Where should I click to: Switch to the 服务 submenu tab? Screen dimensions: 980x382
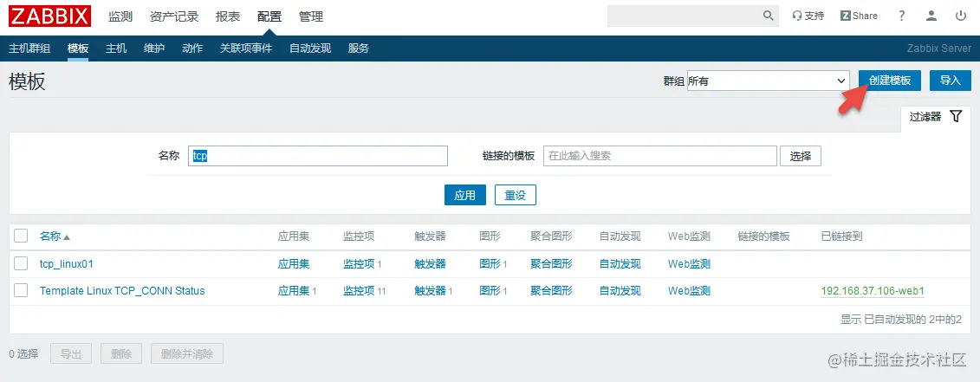point(359,49)
